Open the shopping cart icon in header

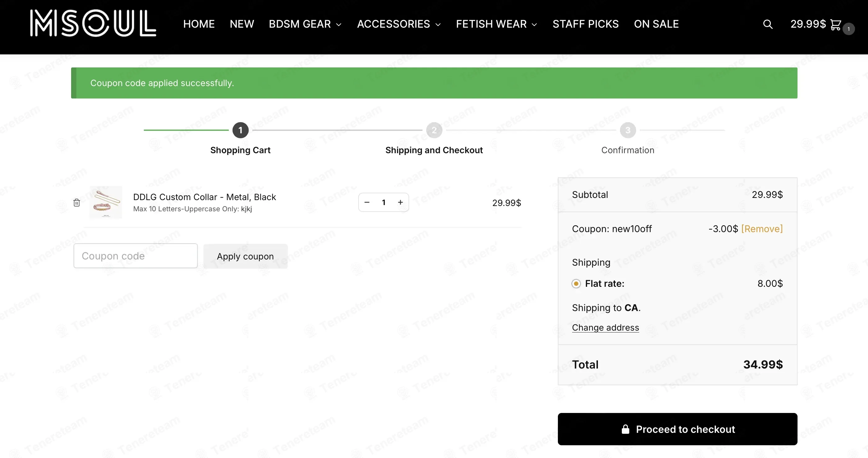click(836, 25)
